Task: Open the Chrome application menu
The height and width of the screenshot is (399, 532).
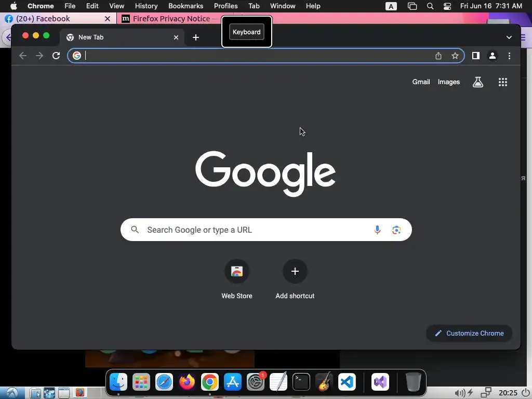Action: [x=41, y=6]
